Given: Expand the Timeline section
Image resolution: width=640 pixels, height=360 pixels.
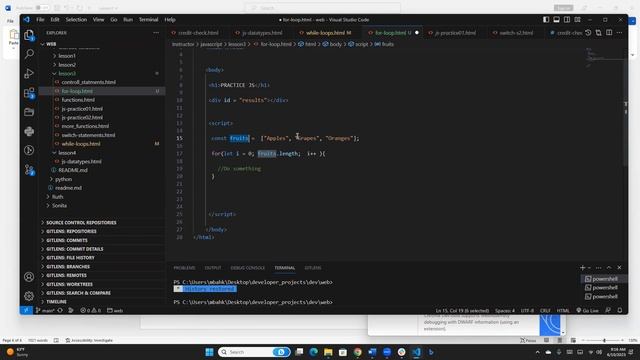Looking at the screenshot, I should pyautogui.click(x=56, y=302).
